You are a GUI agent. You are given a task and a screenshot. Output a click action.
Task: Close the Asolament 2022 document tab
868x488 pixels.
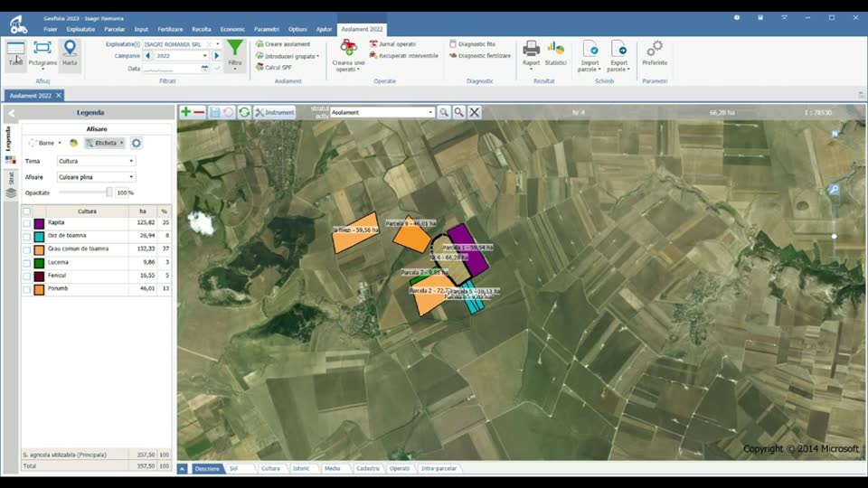tap(59, 96)
